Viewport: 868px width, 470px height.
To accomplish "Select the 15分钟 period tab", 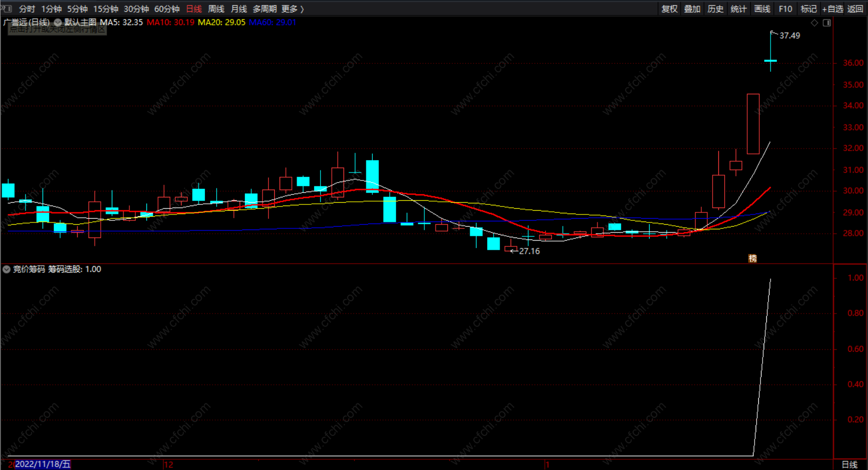I will coord(106,9).
